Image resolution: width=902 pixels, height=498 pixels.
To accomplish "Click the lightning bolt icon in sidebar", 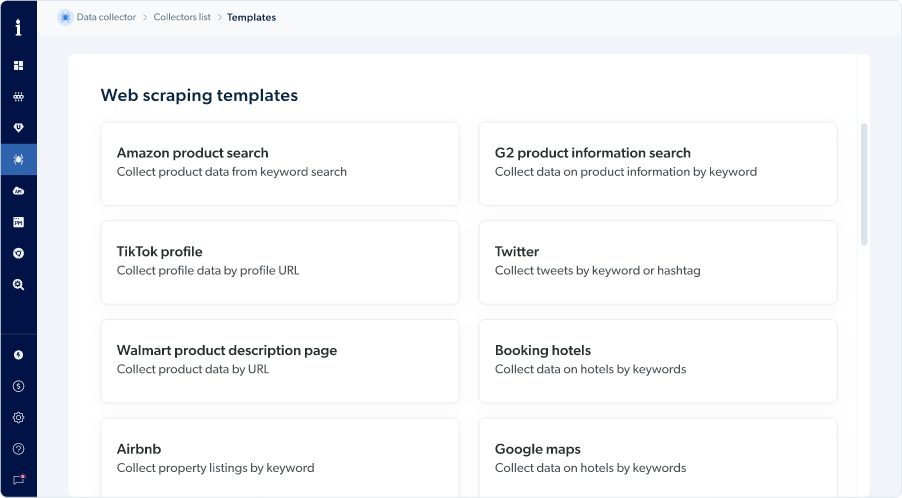I will point(18,355).
